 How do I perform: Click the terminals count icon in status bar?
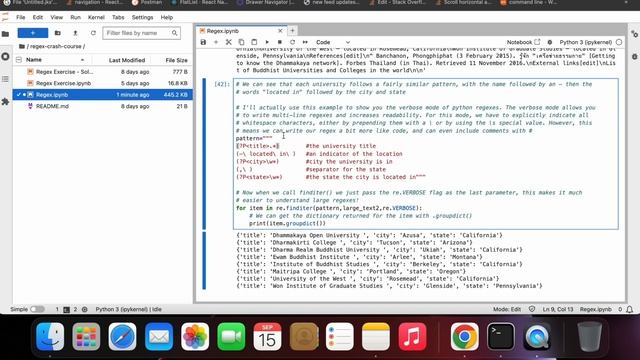pos(66,309)
